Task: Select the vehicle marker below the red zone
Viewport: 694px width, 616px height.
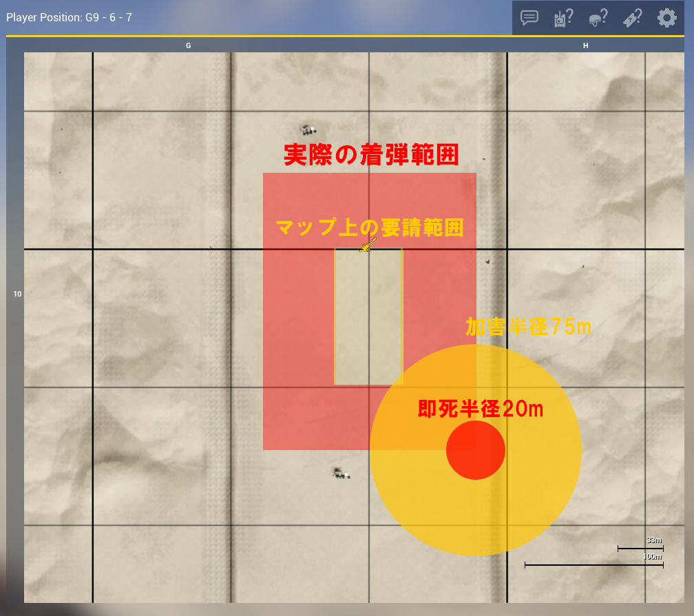Action: click(x=339, y=473)
